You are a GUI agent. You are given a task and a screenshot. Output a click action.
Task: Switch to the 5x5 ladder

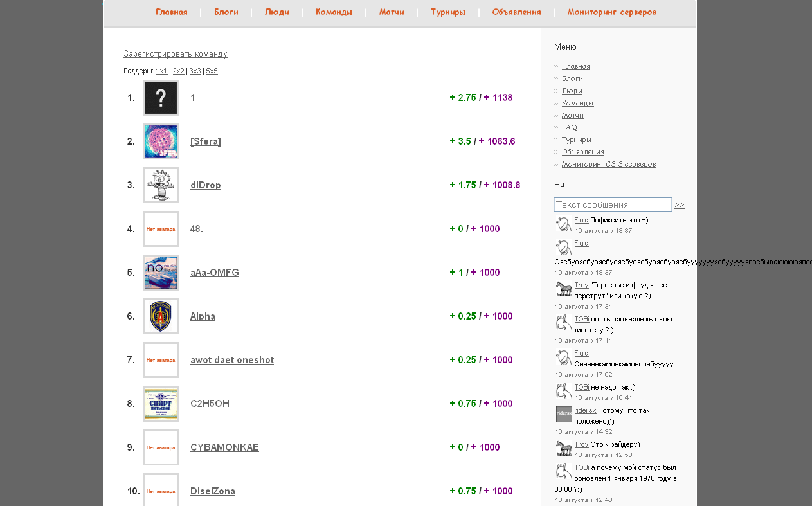tap(212, 71)
